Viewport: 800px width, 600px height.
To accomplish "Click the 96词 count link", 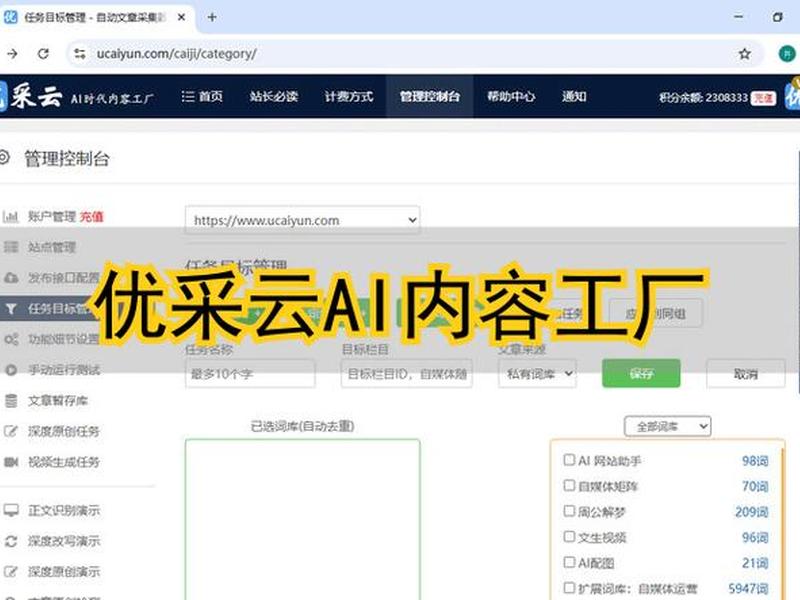I will click(x=755, y=537).
